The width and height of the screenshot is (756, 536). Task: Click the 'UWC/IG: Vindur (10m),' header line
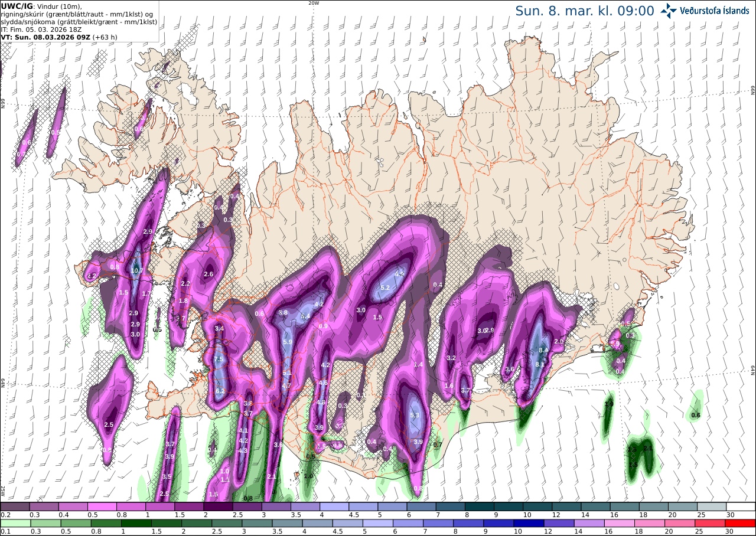click(x=41, y=6)
